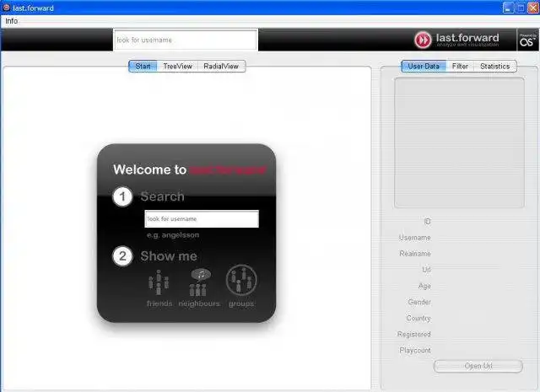Switch to the TreeView tab
This screenshot has width=540, height=392.
(177, 66)
